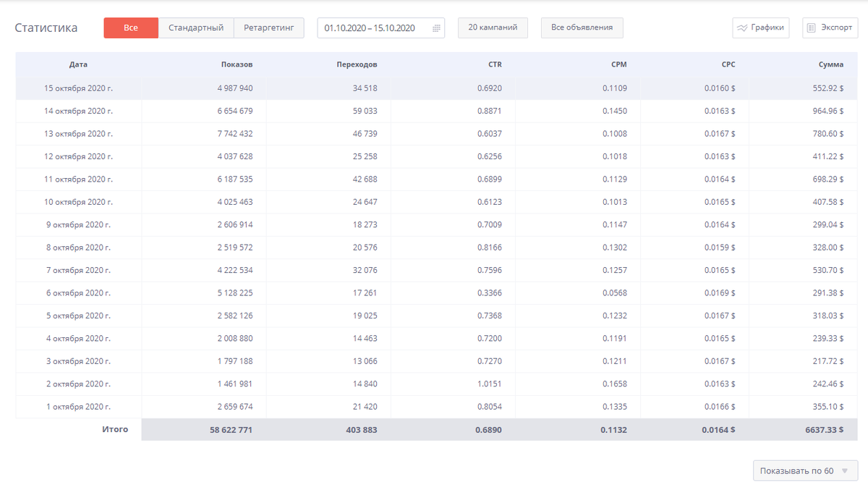This screenshot has height=490, width=868.
Task: Click the CPM value "0.1658"
Action: click(x=615, y=384)
